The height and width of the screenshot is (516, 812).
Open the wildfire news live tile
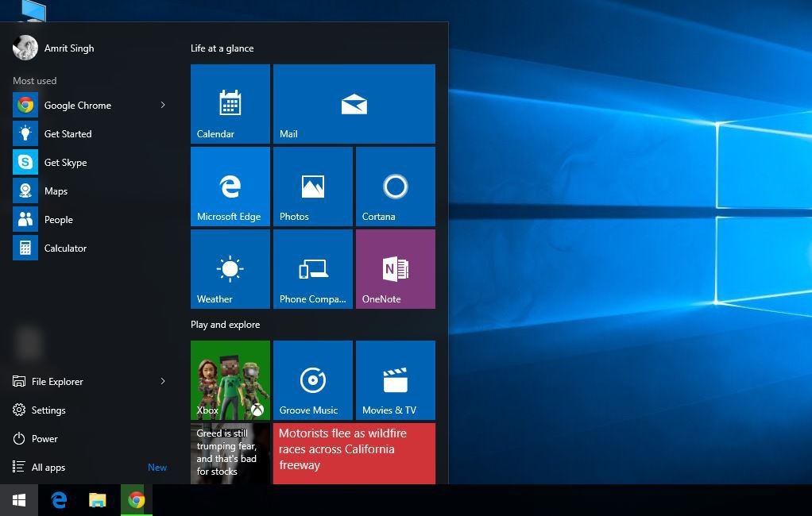pyautogui.click(x=354, y=453)
